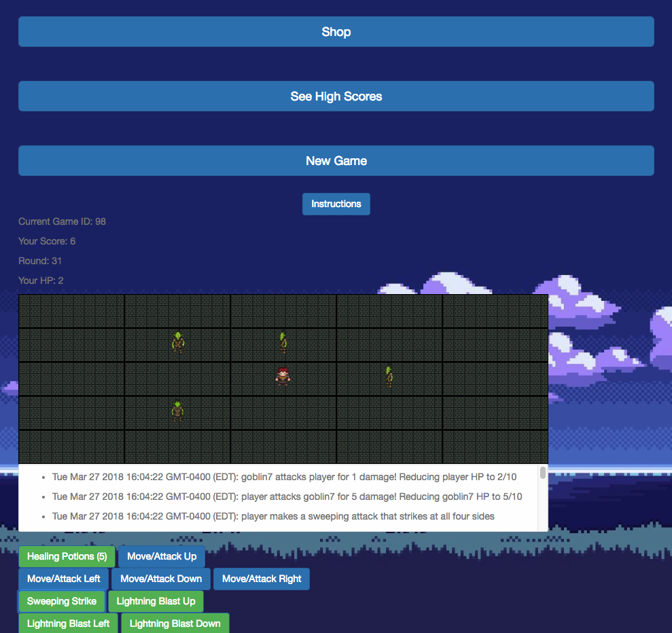Click log entry 'player attacks goblin7 for 5 damage'

click(287, 496)
